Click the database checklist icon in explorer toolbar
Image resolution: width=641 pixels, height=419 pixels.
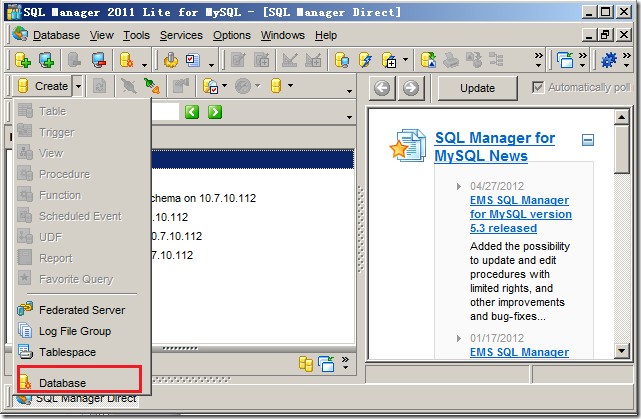[x=210, y=86]
